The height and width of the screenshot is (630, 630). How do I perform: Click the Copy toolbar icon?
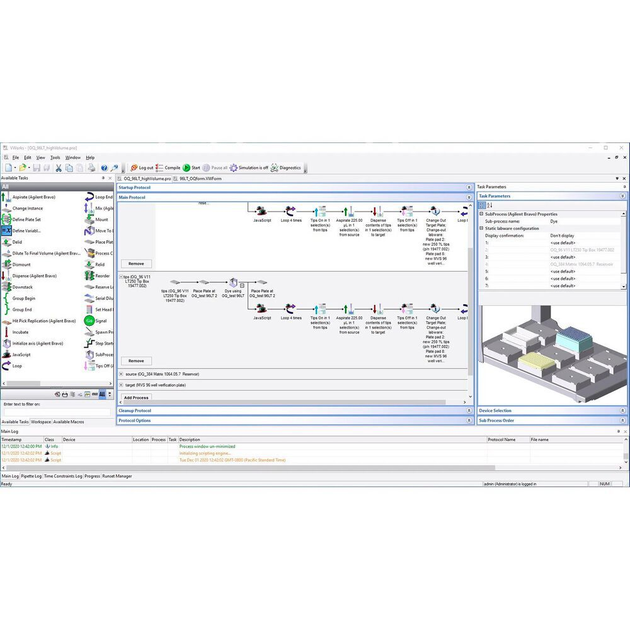pyautogui.click(x=69, y=168)
